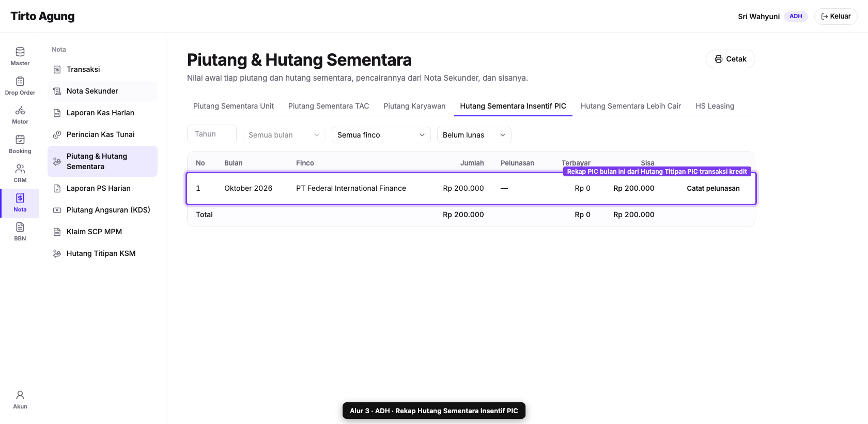Open the Belum lunas status dropdown

[474, 135]
